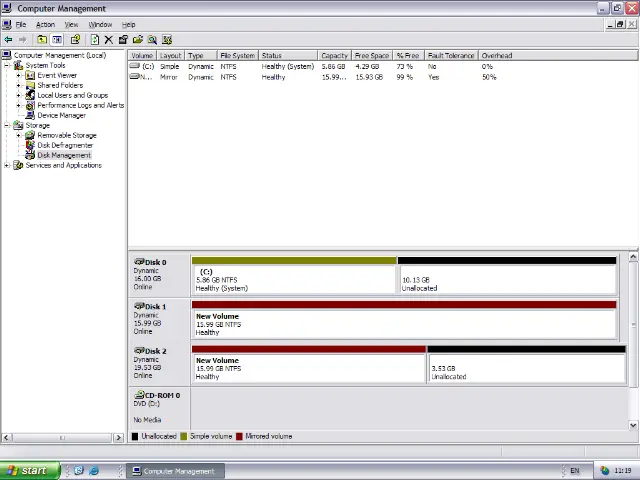
Task: Click the black Unallocated legend swatch
Action: [135, 436]
